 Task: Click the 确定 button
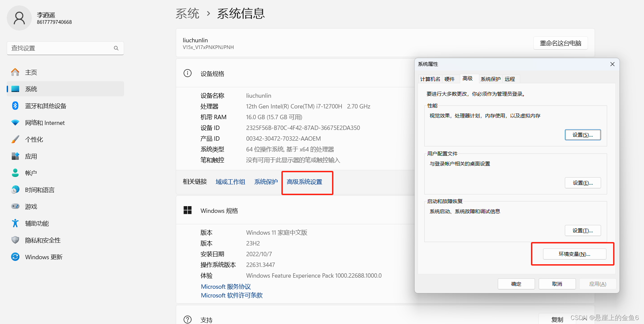[516, 284]
